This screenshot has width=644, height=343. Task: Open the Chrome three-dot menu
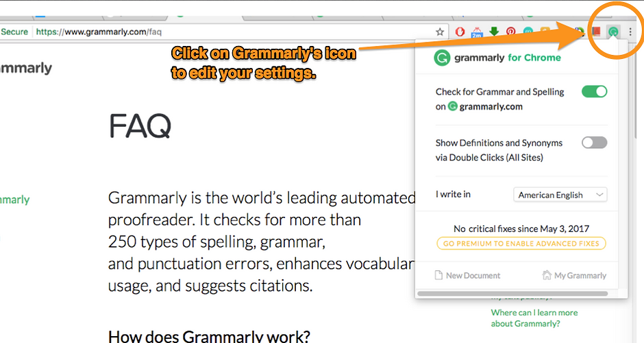tap(630, 32)
